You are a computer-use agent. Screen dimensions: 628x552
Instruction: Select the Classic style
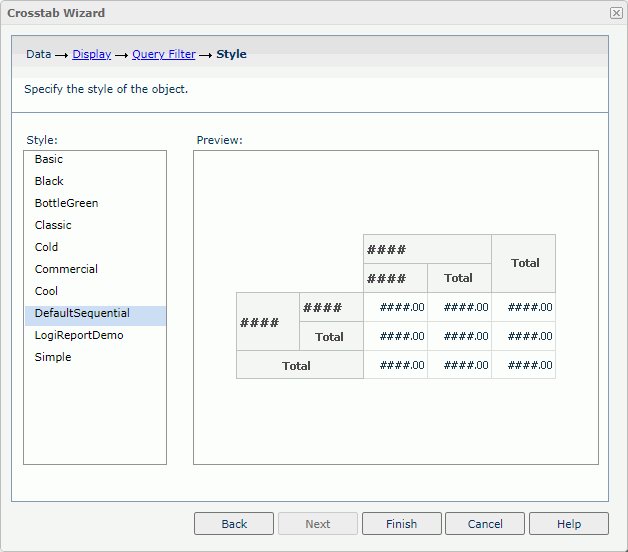pyautogui.click(x=95, y=225)
